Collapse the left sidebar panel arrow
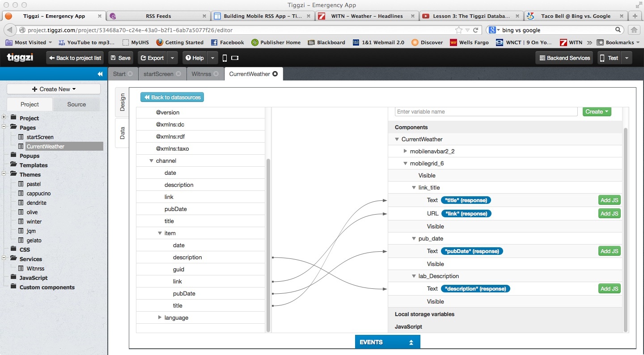Viewport: 644px width, 355px height. coord(100,74)
